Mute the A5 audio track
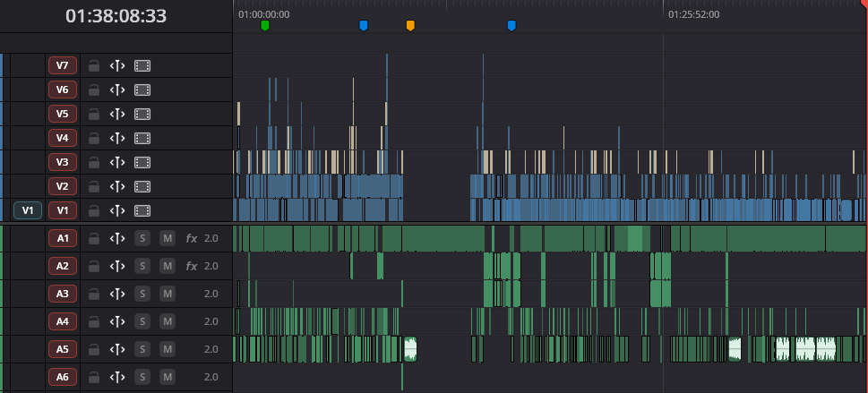The image size is (868, 393). 168,349
